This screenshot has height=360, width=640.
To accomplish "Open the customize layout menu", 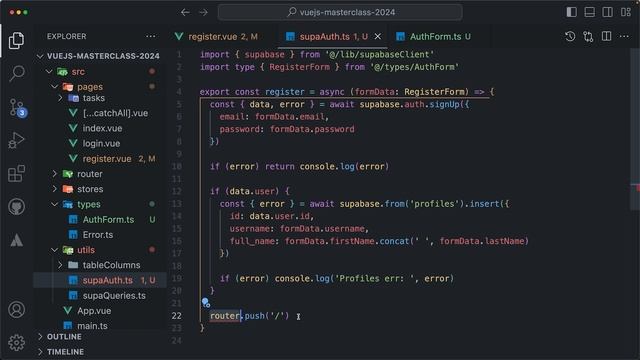I will tap(626, 12).
